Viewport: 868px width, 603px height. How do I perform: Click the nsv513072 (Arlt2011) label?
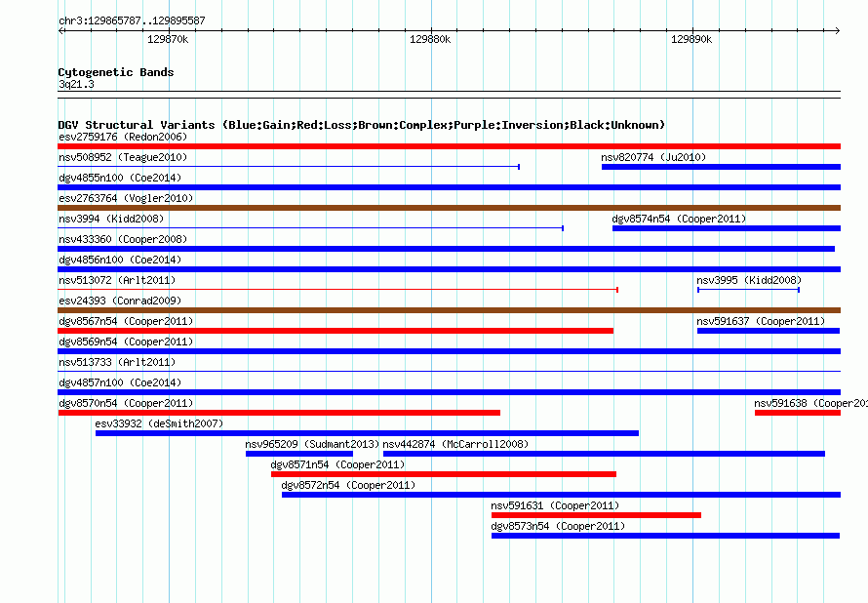pos(117,280)
